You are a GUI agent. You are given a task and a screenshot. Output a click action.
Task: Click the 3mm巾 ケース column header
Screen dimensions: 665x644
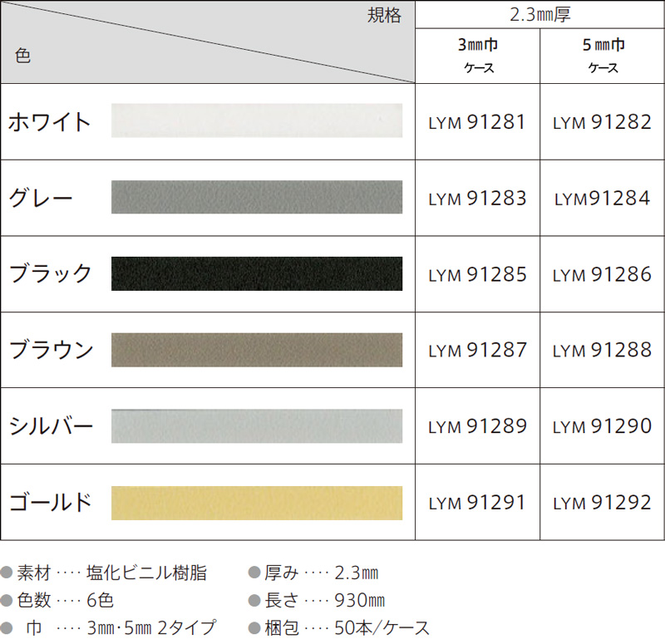click(x=477, y=56)
